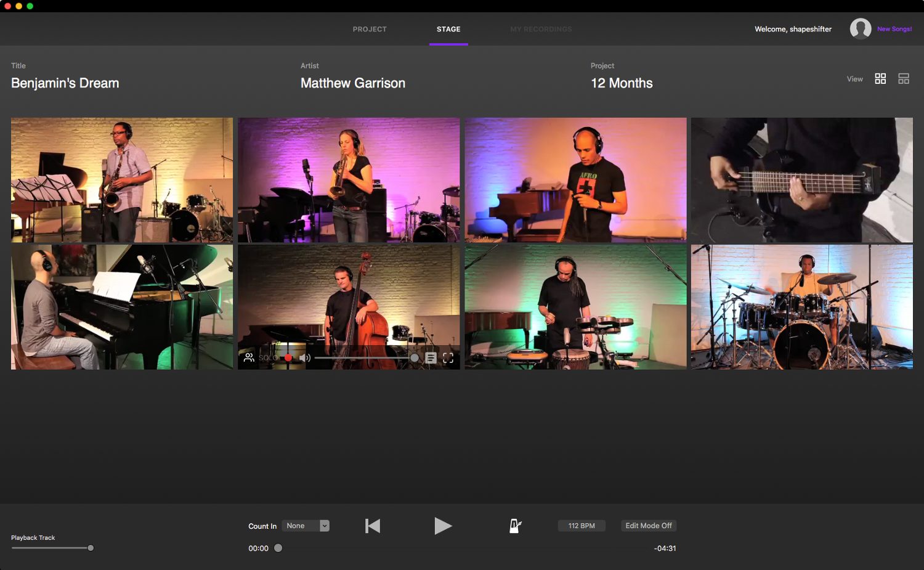Click the metronome icon in the transport bar
The height and width of the screenshot is (570, 924).
[514, 526]
